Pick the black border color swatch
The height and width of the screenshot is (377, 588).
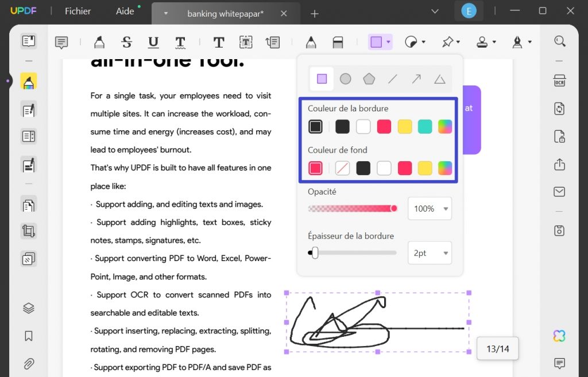[342, 127]
